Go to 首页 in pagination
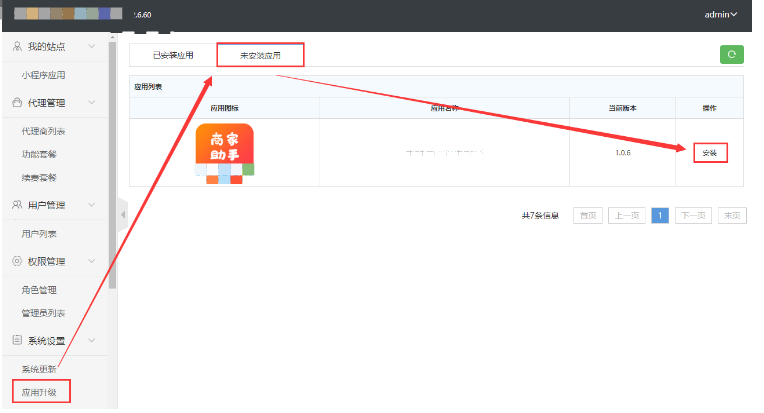764x413 pixels. click(x=588, y=215)
